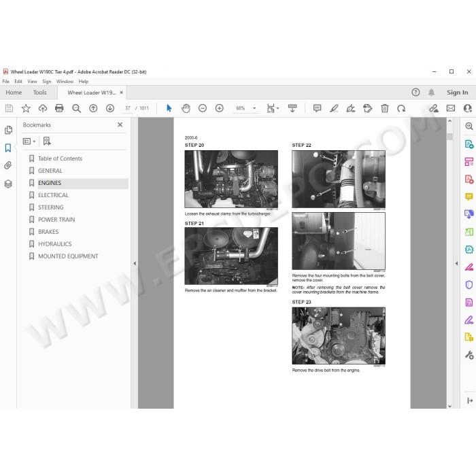Jump to the BRAKES bookmark
The image size is (476, 476).
(x=48, y=232)
